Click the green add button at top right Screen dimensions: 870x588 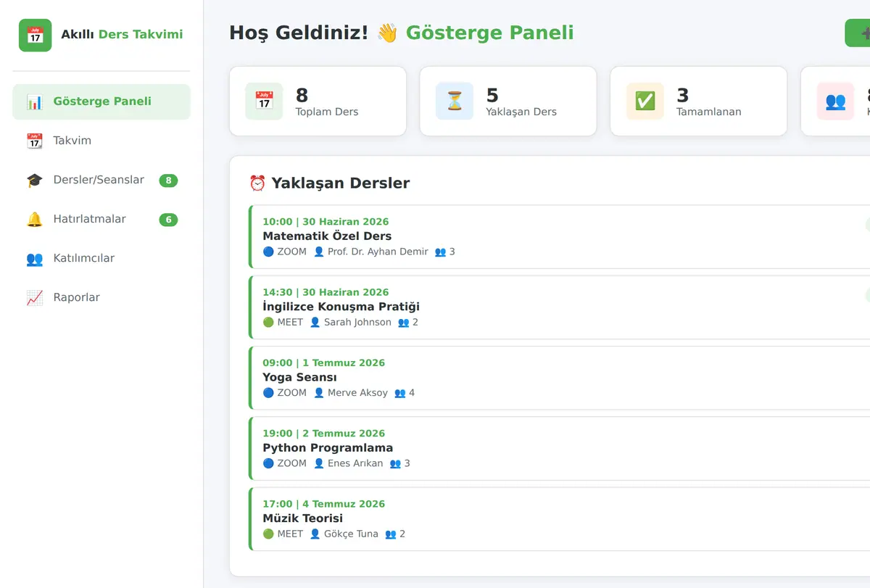click(x=858, y=33)
